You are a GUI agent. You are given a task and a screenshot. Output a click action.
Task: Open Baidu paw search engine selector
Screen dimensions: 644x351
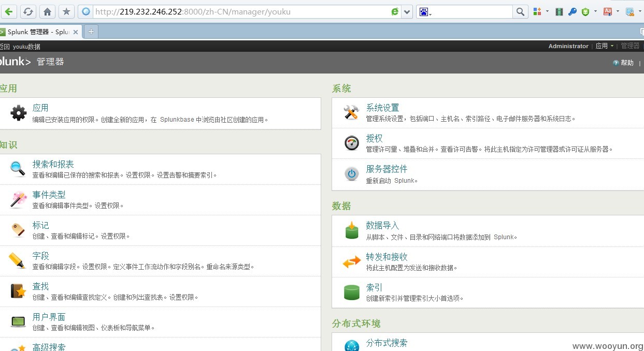point(425,11)
